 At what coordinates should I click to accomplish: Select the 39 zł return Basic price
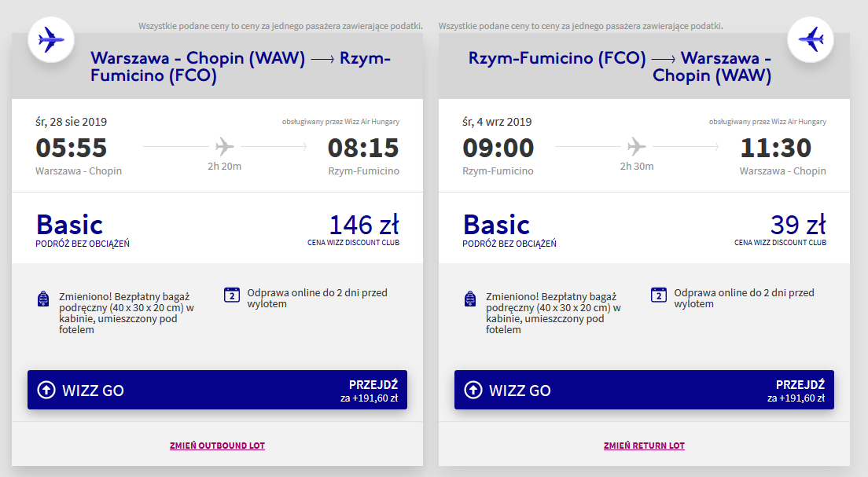point(798,226)
